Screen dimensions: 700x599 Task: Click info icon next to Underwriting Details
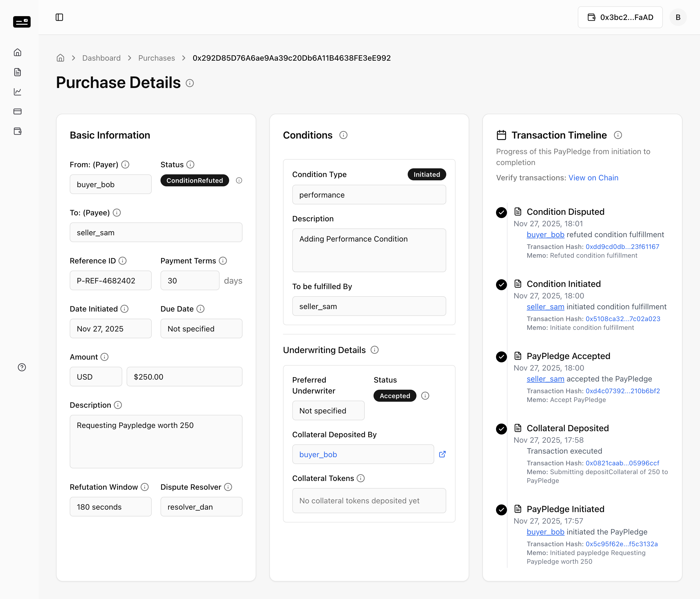375,350
